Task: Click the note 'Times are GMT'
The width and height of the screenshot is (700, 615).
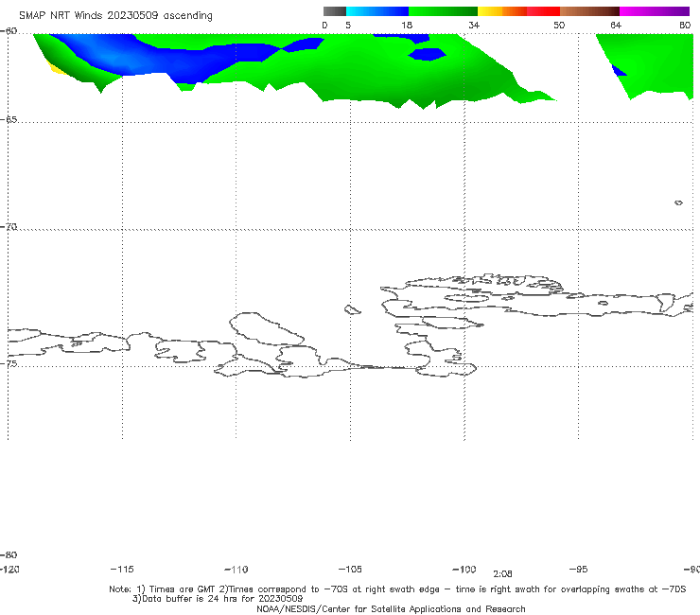Action: pyautogui.click(x=183, y=589)
